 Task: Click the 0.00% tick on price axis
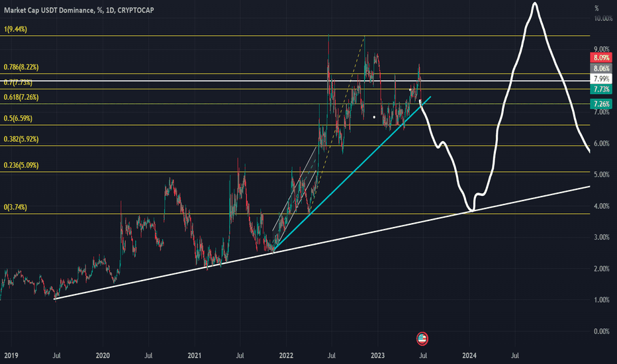click(602, 332)
